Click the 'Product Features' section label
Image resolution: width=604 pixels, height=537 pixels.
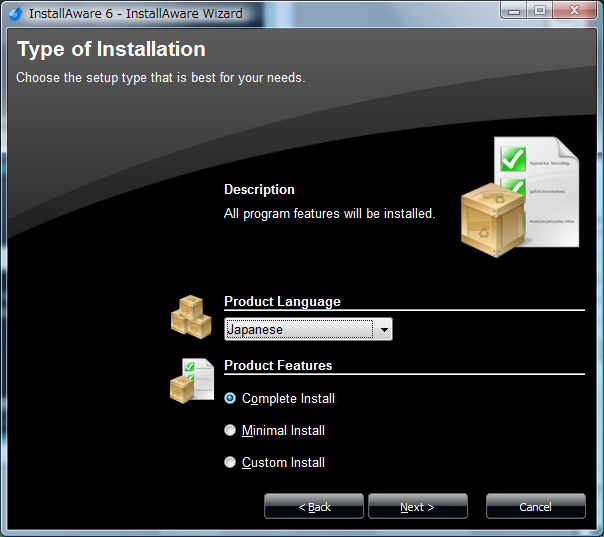(278, 365)
